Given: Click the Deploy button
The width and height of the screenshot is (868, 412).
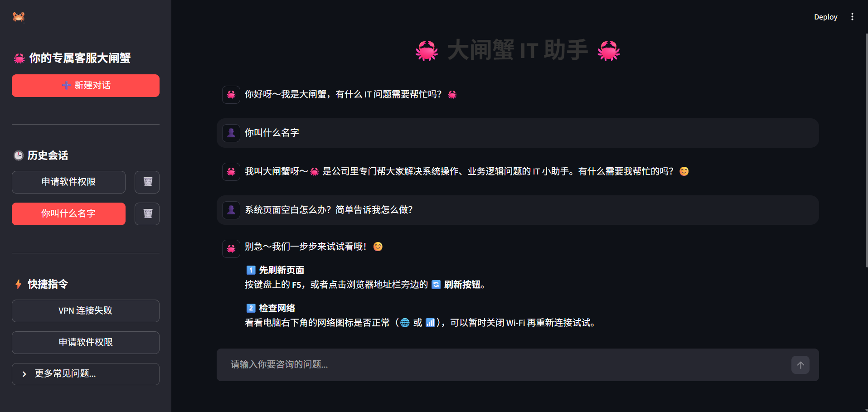Looking at the screenshot, I should coord(825,17).
